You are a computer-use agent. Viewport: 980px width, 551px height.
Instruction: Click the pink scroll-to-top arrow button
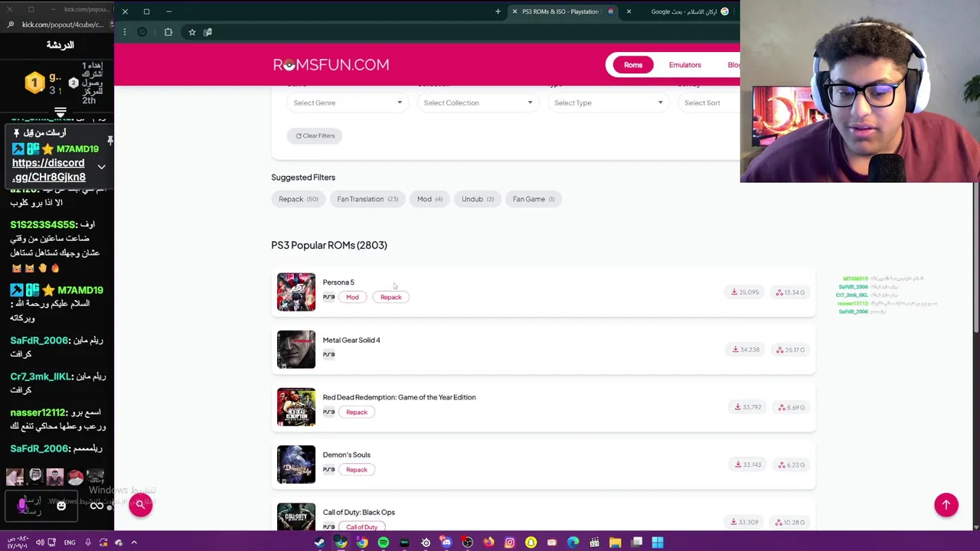click(946, 504)
